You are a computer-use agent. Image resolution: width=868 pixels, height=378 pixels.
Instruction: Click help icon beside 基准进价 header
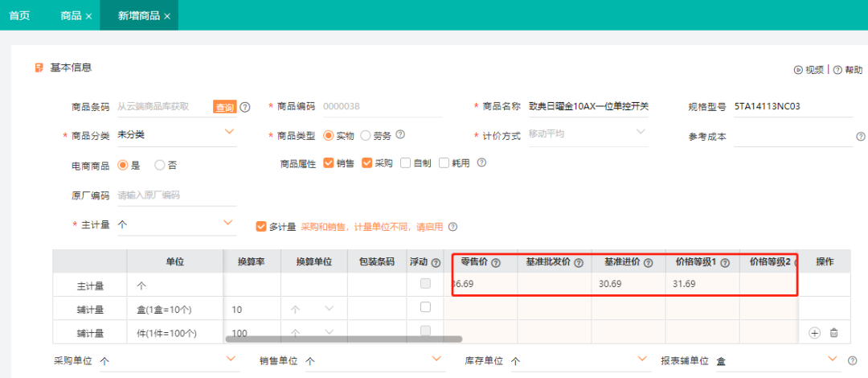pos(648,262)
